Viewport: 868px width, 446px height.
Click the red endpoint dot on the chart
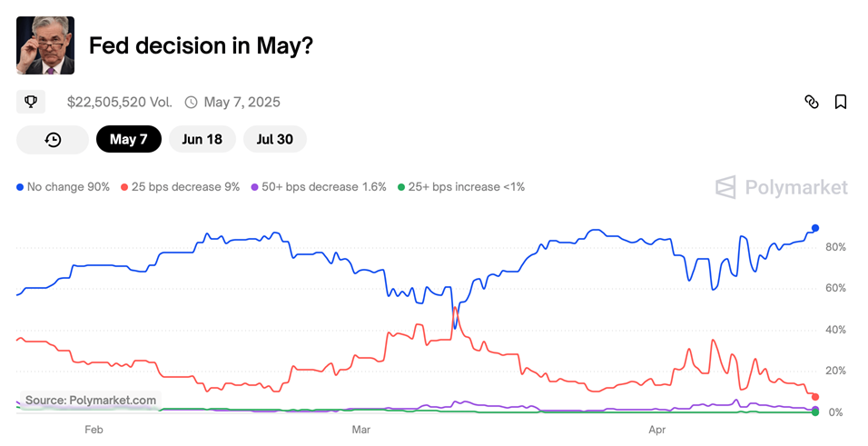(x=815, y=397)
